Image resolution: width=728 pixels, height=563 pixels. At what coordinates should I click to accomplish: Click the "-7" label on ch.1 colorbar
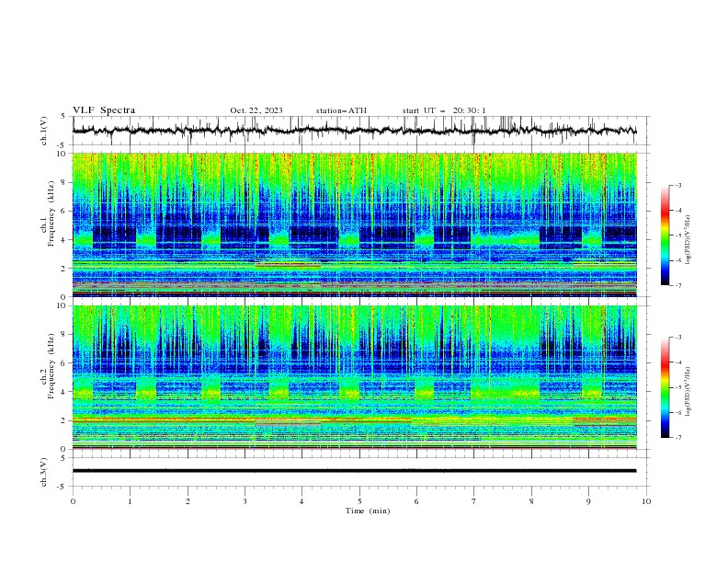pyautogui.click(x=678, y=285)
